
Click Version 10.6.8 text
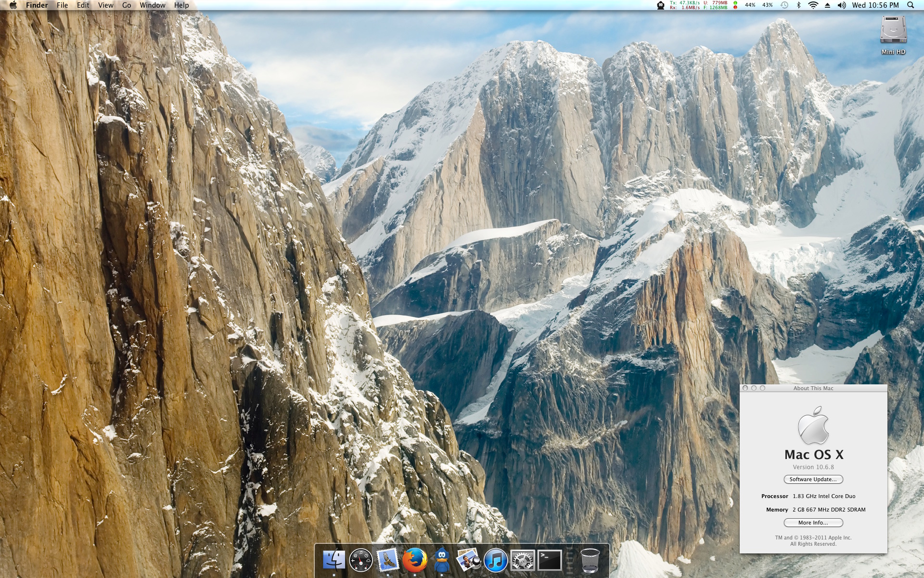click(813, 467)
